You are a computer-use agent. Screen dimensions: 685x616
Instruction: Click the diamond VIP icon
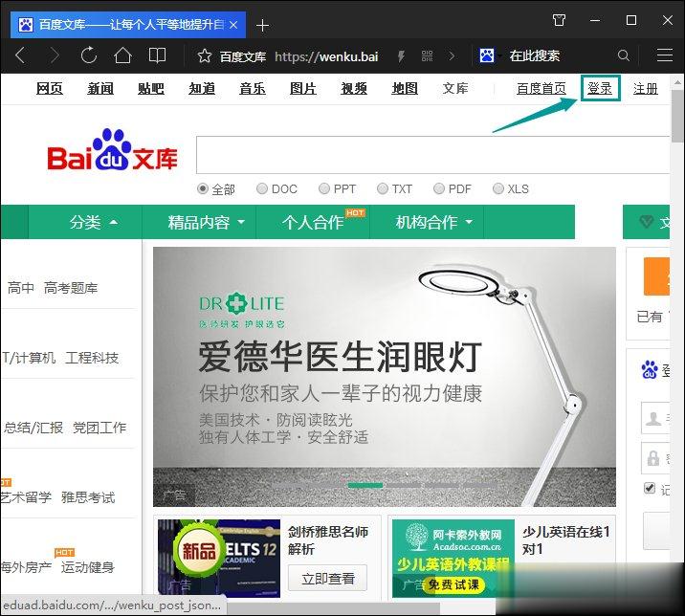pos(646,222)
